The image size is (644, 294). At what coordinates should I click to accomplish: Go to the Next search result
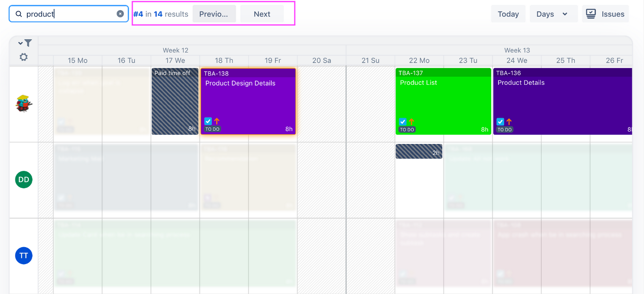click(262, 14)
